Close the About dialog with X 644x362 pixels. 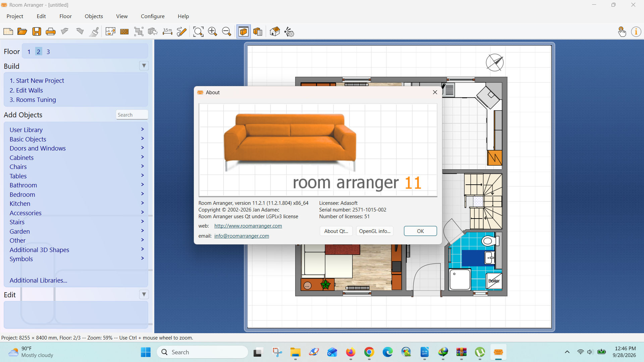coord(435,92)
